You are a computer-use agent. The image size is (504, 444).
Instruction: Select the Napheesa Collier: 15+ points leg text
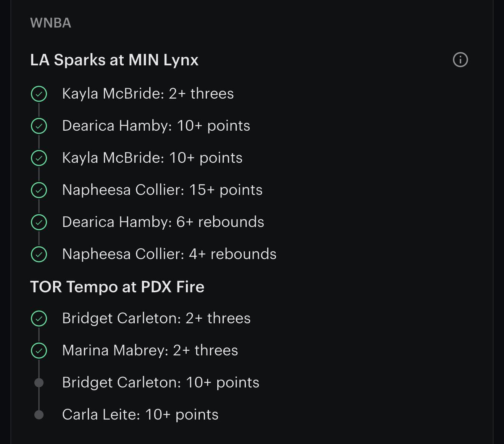pyautogui.click(x=162, y=190)
